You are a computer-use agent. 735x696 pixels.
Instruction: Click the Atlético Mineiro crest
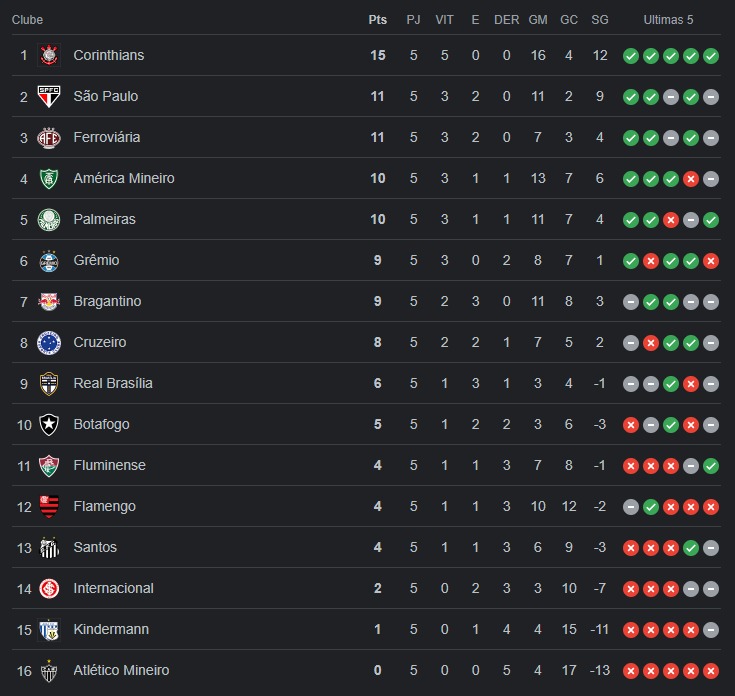[49, 671]
